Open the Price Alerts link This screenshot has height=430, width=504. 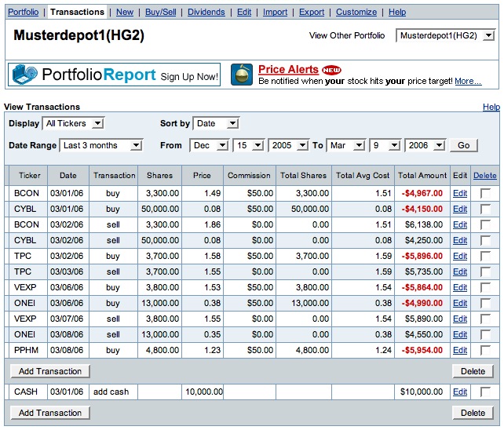pyautogui.click(x=288, y=69)
